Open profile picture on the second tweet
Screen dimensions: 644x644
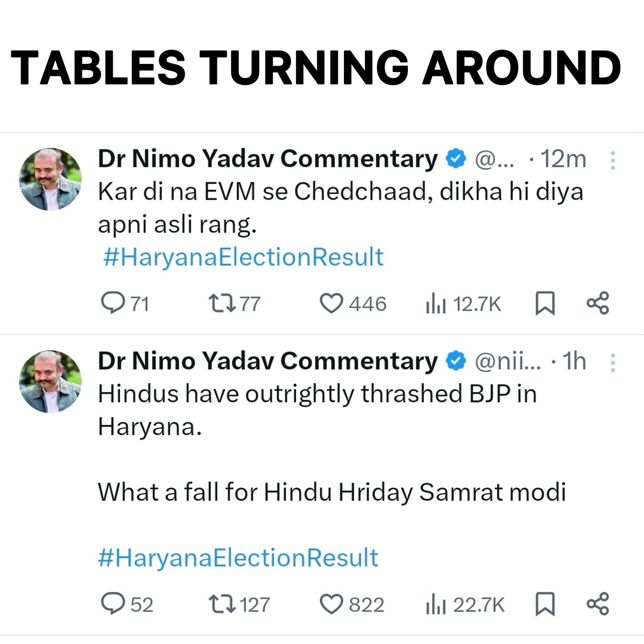pyautogui.click(x=51, y=381)
